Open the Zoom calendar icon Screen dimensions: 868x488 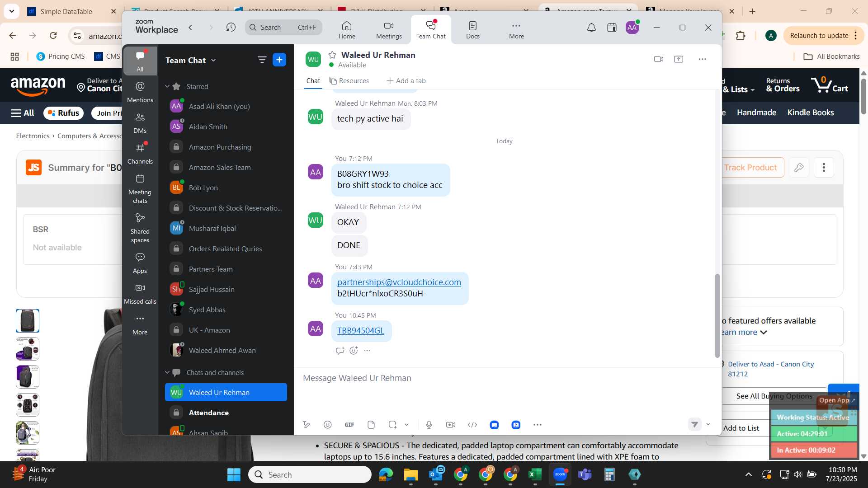point(612,28)
